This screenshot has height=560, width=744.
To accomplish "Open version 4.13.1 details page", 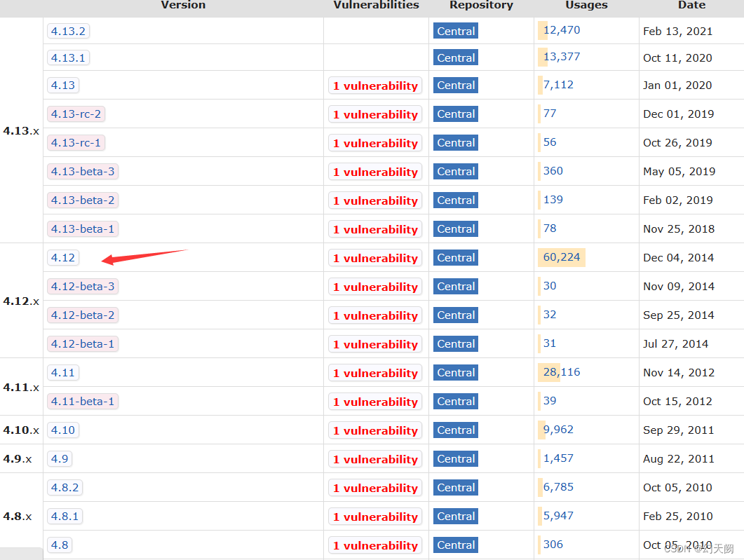I will click(x=68, y=57).
